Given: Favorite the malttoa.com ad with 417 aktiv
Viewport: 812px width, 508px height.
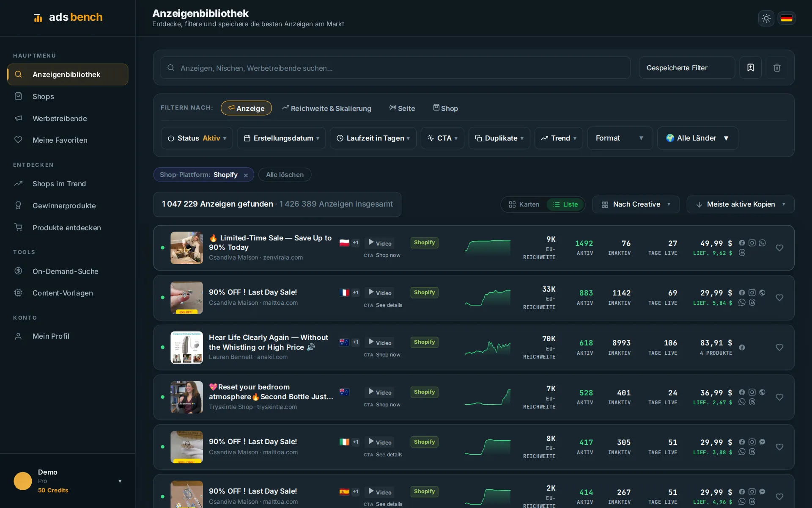Looking at the screenshot, I should (779, 447).
